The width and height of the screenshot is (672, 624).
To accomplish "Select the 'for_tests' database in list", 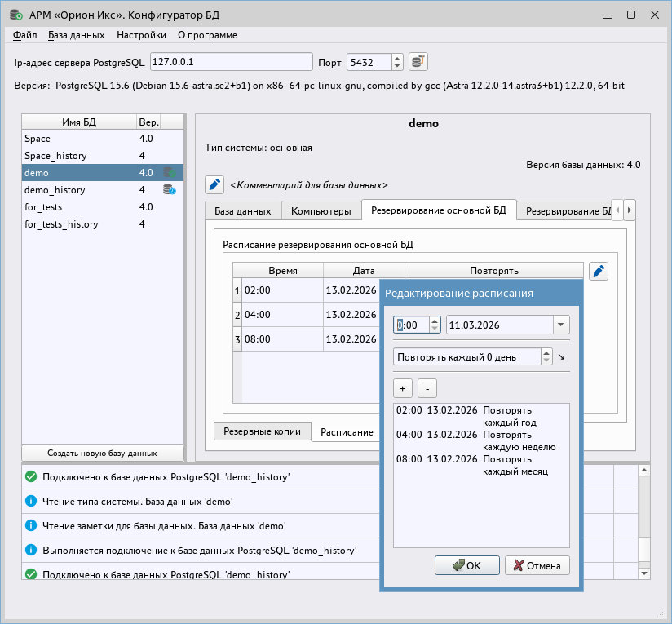I will pyautogui.click(x=44, y=207).
